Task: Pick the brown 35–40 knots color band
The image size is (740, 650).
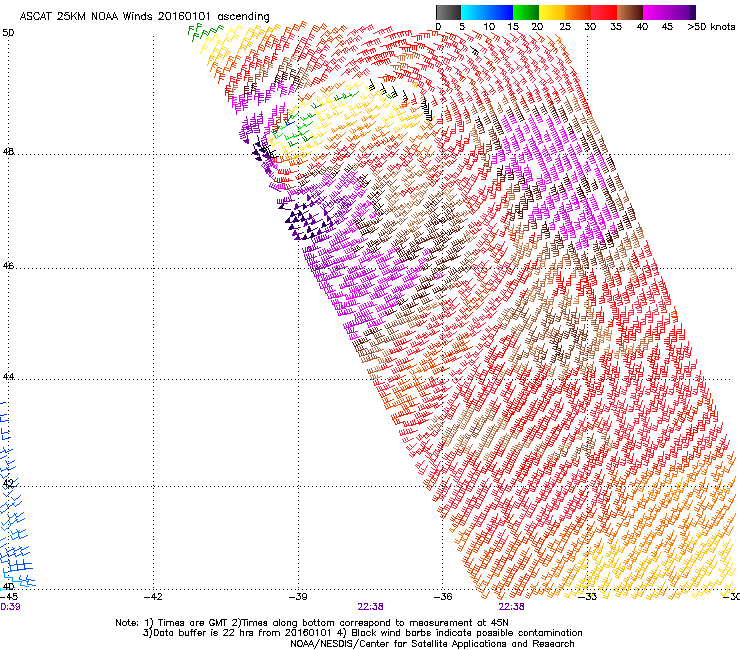Action: pyautogui.click(x=630, y=12)
